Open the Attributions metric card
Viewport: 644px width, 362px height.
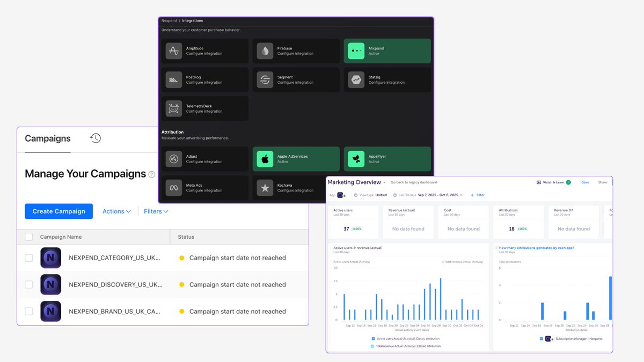519,222
